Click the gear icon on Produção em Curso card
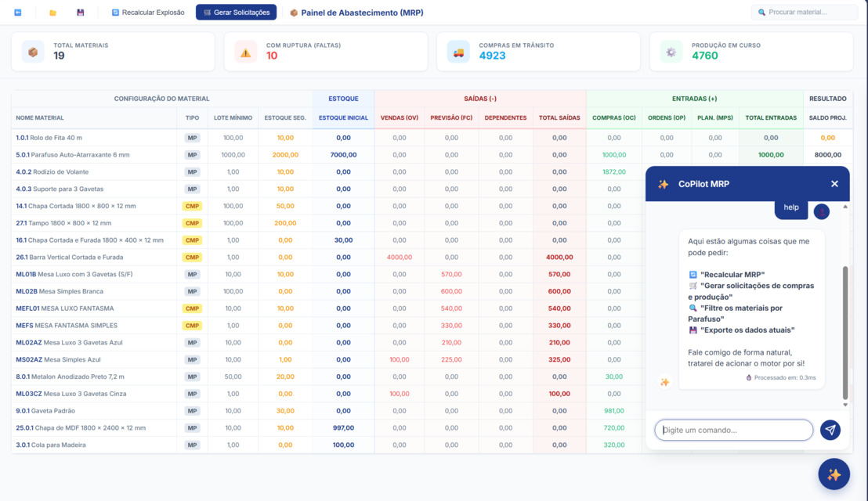Screen dimensions: 868x501 click(671, 52)
